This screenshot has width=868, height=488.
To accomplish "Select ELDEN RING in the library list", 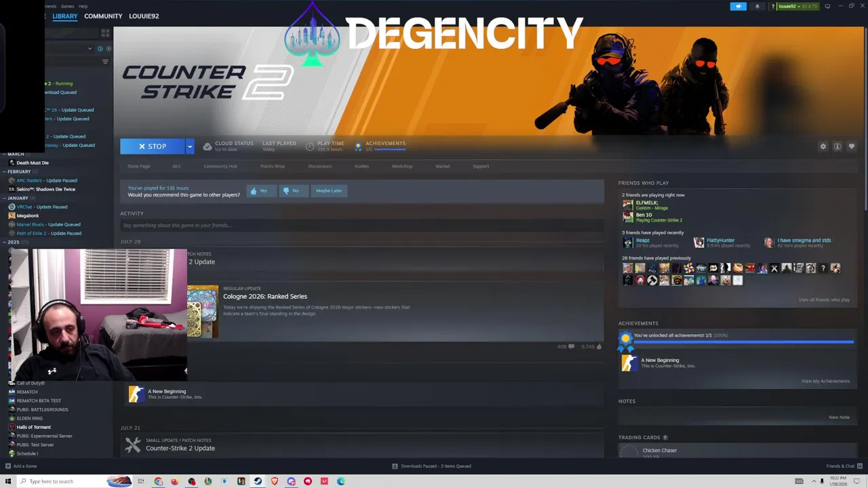I will (x=29, y=418).
